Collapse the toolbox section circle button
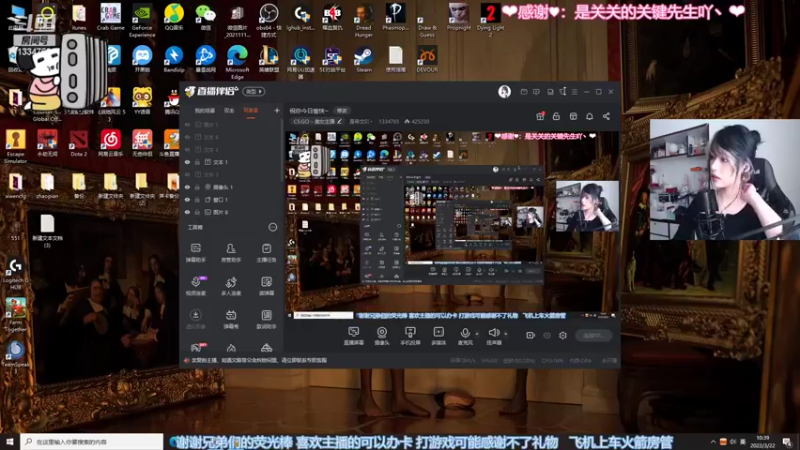This screenshot has width=800, height=450. point(273,227)
